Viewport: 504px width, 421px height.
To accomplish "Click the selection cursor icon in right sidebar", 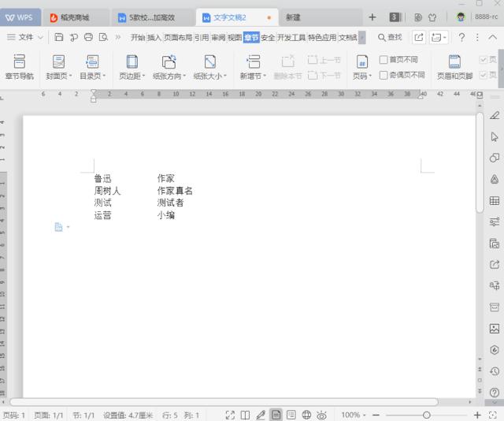I will (495, 137).
